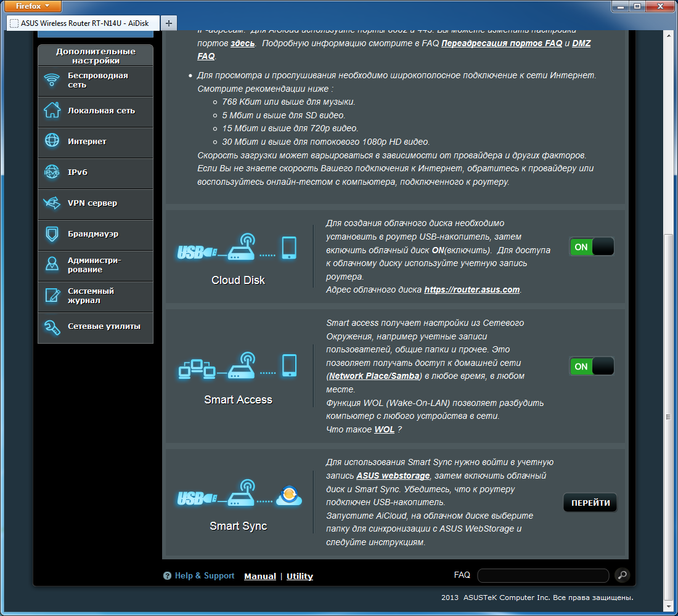Open the Переадресация портов FAQ link
Image resolution: width=678 pixels, height=616 pixels.
tap(502, 43)
